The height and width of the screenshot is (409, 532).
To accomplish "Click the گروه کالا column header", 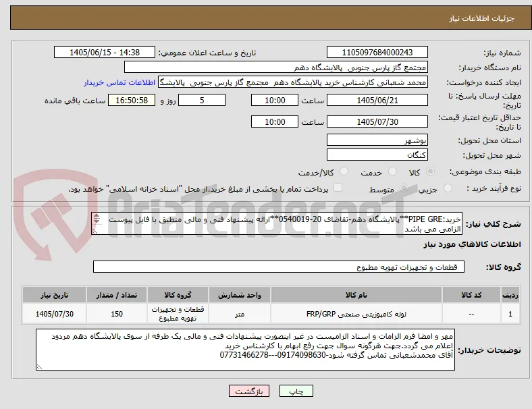I will (178, 295).
